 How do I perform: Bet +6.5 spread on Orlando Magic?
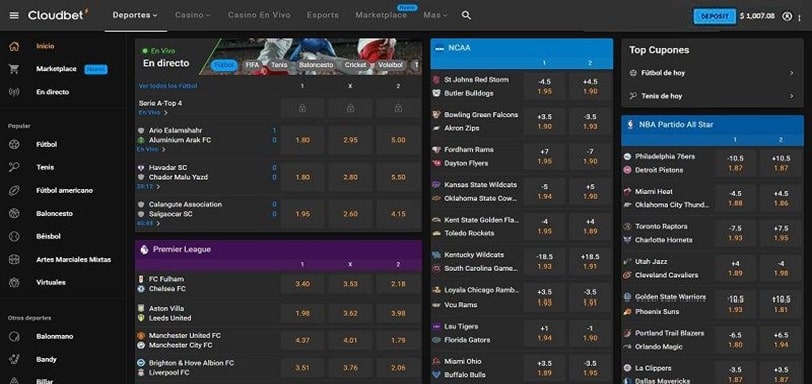[x=780, y=339]
